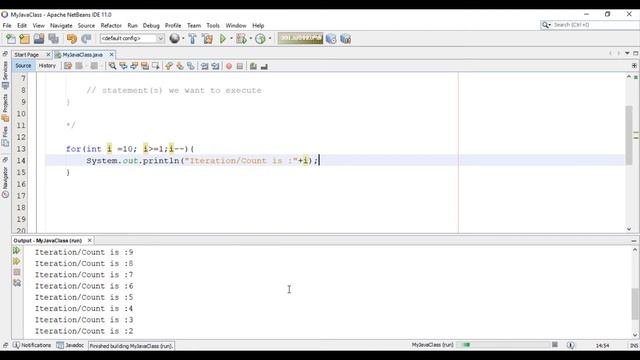Click the New File toolbar icon
Screen dimensions: 640x360
click(11, 39)
